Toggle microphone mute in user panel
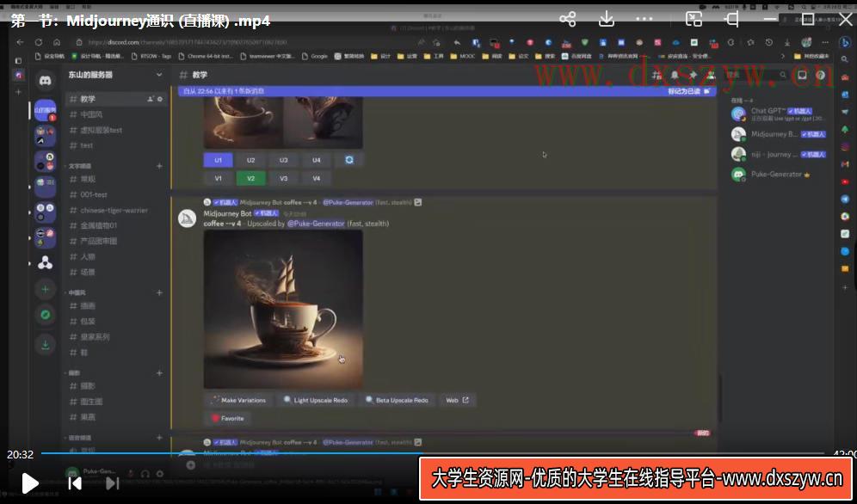The height and width of the screenshot is (504, 857). click(131, 474)
